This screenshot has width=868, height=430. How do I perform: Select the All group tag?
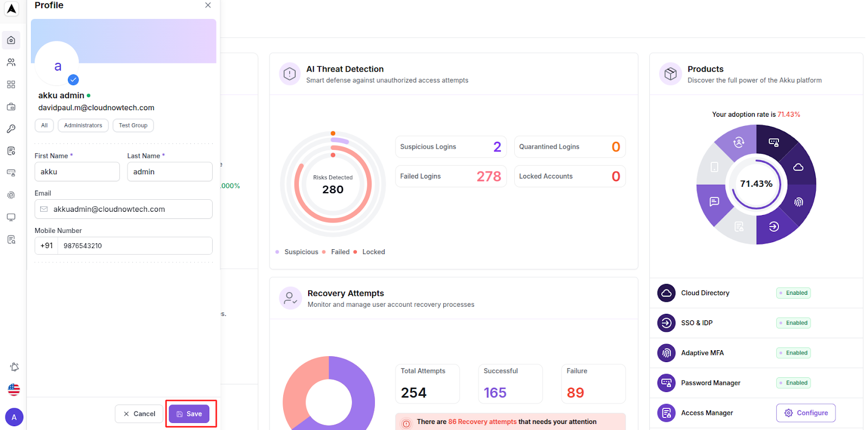[x=44, y=125]
